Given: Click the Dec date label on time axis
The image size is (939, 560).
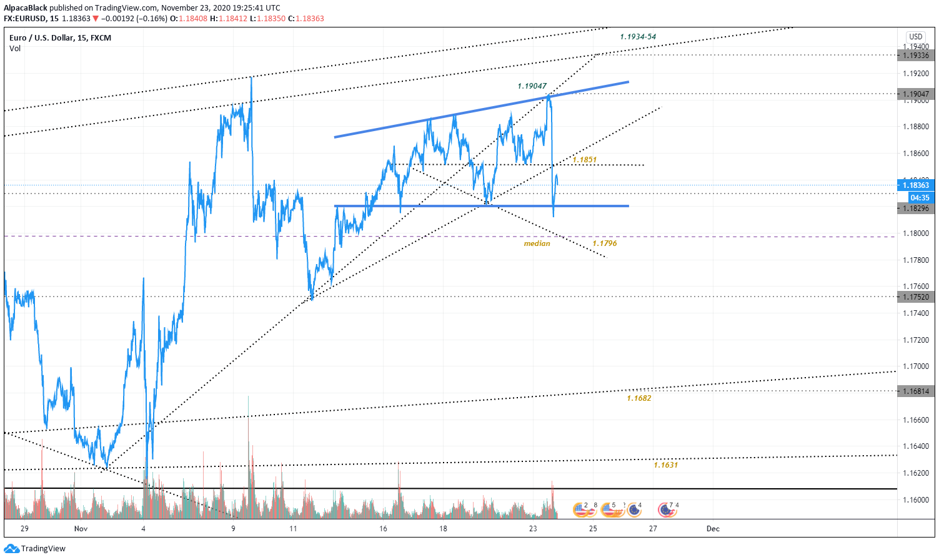Looking at the screenshot, I should [713, 529].
